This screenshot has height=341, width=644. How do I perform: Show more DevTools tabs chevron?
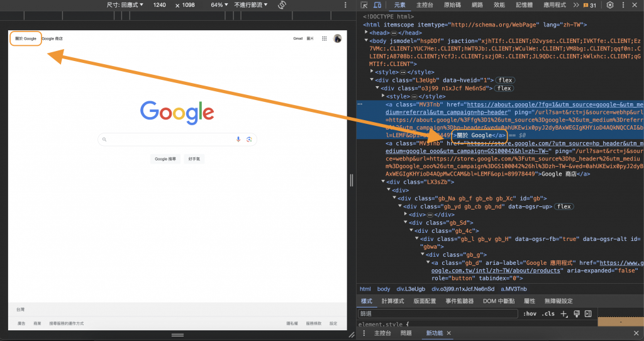click(x=576, y=5)
